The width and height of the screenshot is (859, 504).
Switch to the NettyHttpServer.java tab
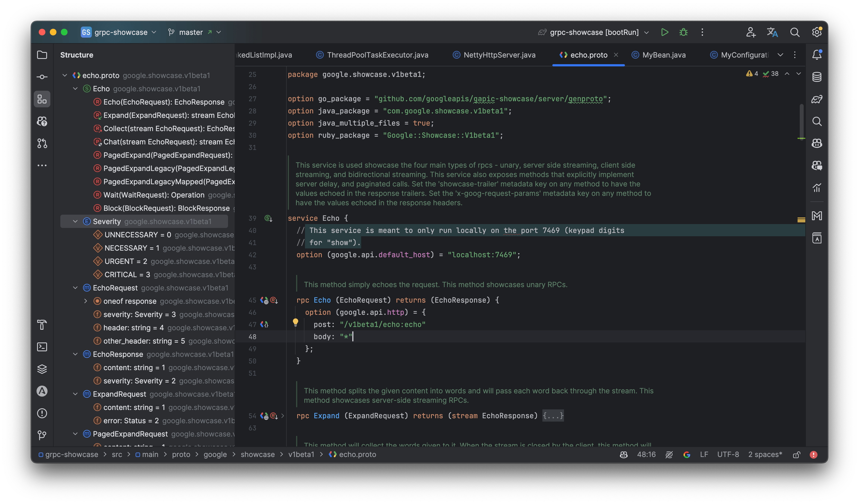pos(494,54)
